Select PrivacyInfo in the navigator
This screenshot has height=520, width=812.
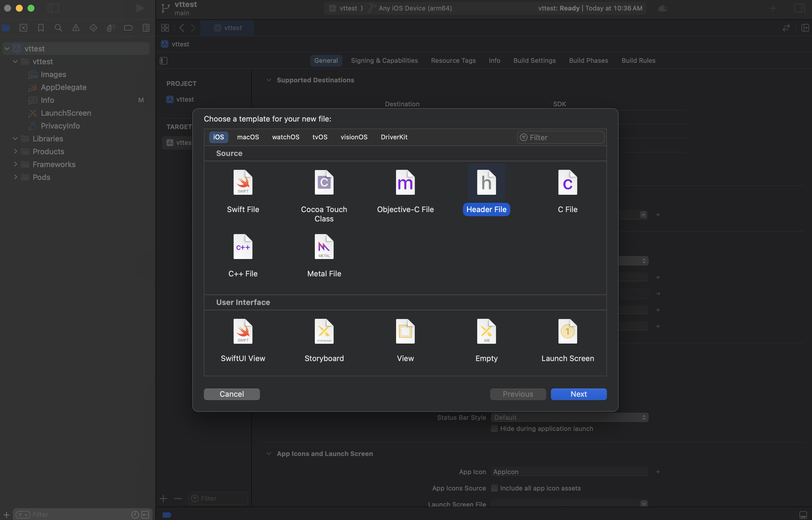[60, 126]
